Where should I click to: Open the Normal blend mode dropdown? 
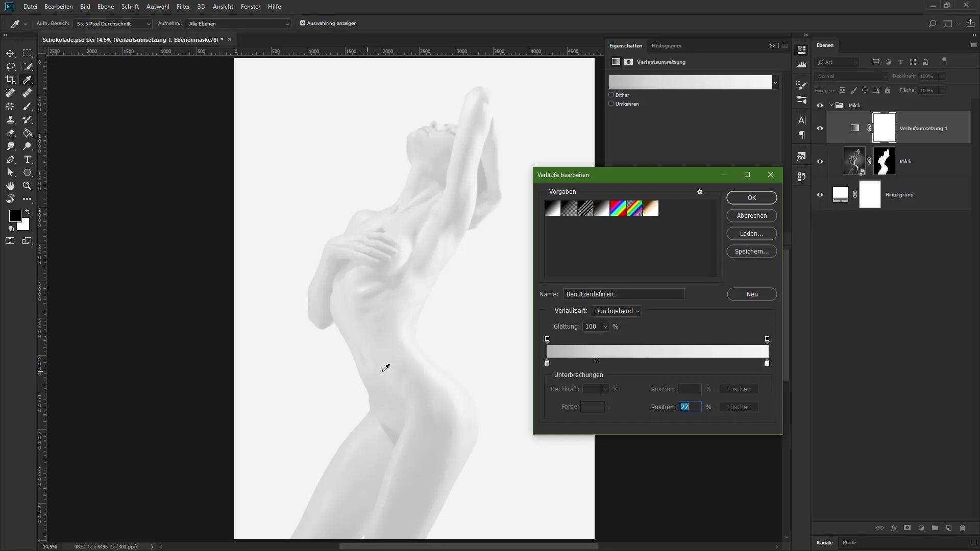point(851,76)
